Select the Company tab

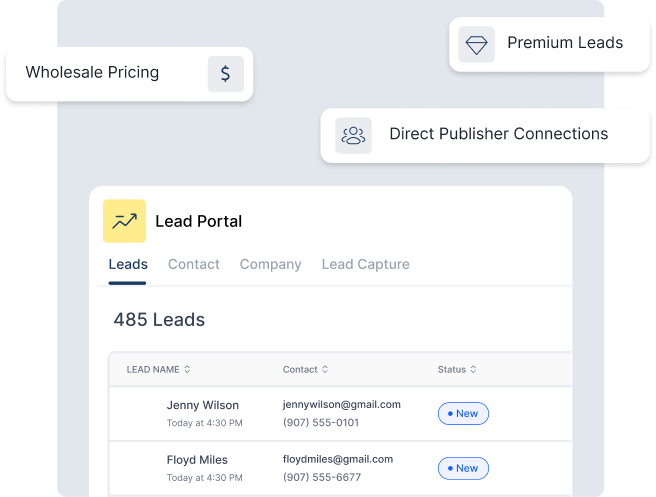pos(270,264)
